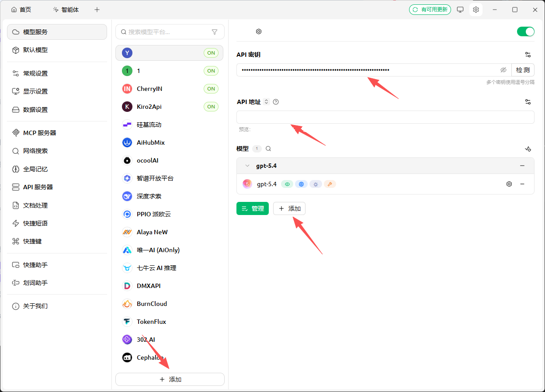Open the app settings gear in titlebar

pos(476,9)
